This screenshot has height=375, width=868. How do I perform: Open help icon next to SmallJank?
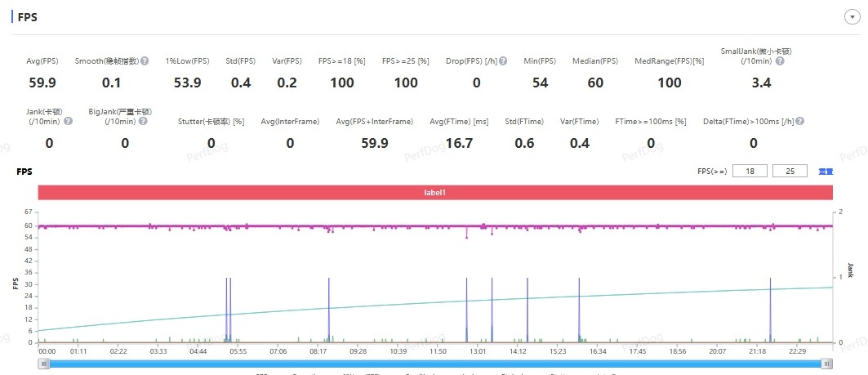[780, 61]
